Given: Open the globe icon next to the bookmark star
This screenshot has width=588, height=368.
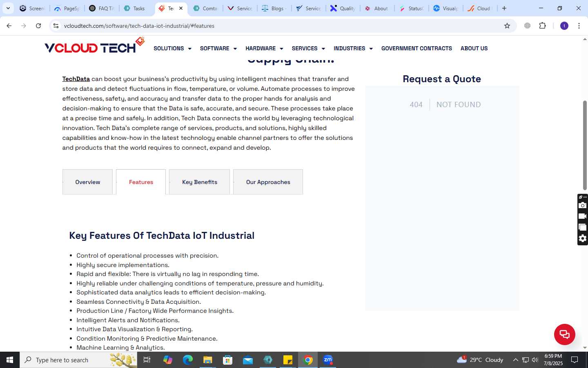Looking at the screenshot, I should point(528,26).
